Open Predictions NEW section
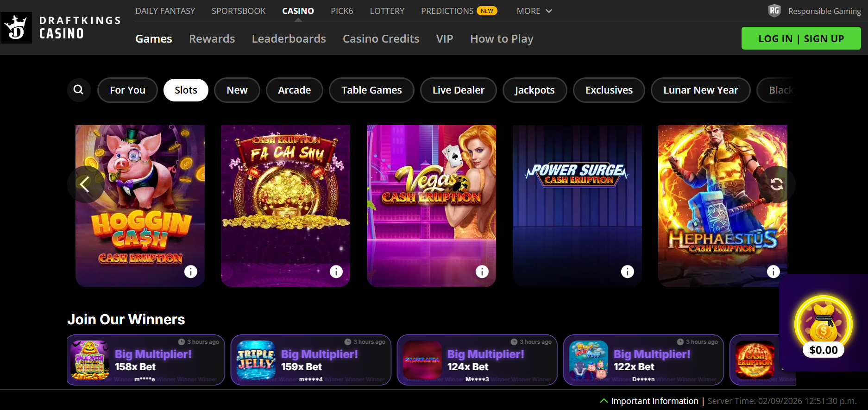868x410 pixels. click(x=459, y=11)
